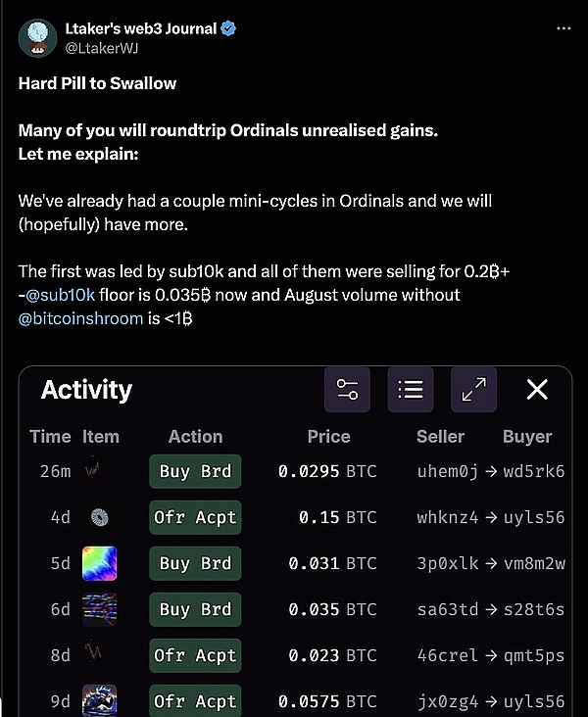Sort activity by Time column header
Screen dimensions: 588x717
(50, 437)
